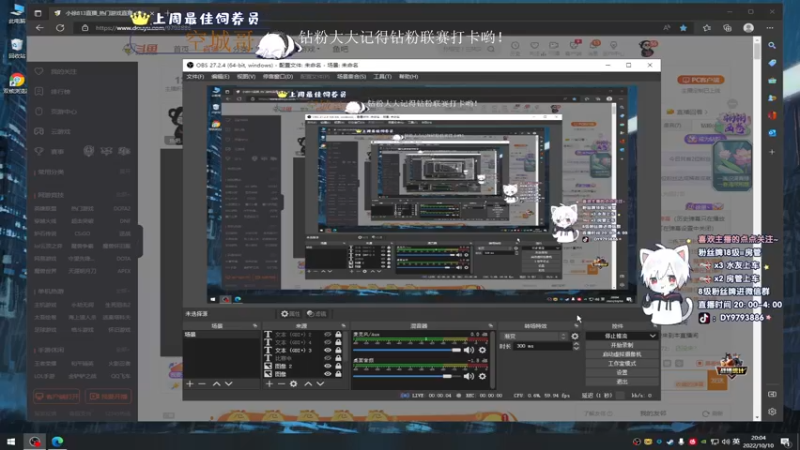800x450 pixels.
Task: Open the browser profile avatar
Action: tap(748, 28)
